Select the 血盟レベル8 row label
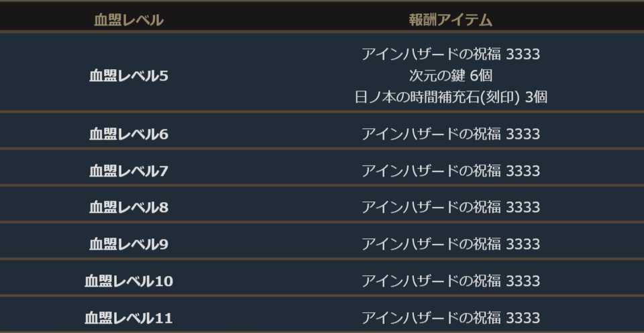 tap(128, 207)
